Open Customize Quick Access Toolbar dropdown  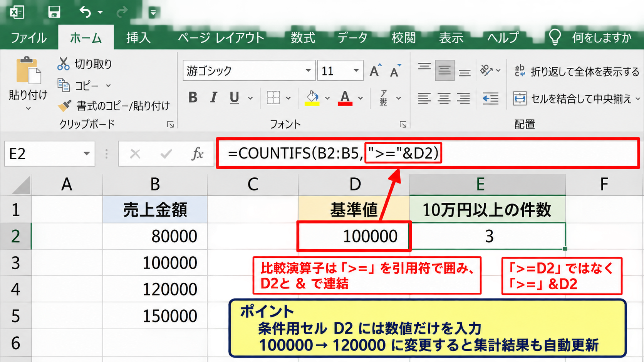(153, 13)
